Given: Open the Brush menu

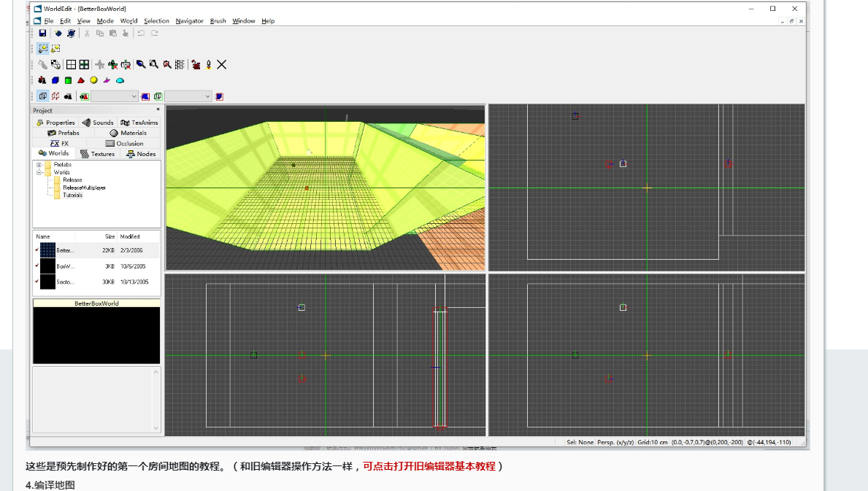Looking at the screenshot, I should click(x=218, y=21).
